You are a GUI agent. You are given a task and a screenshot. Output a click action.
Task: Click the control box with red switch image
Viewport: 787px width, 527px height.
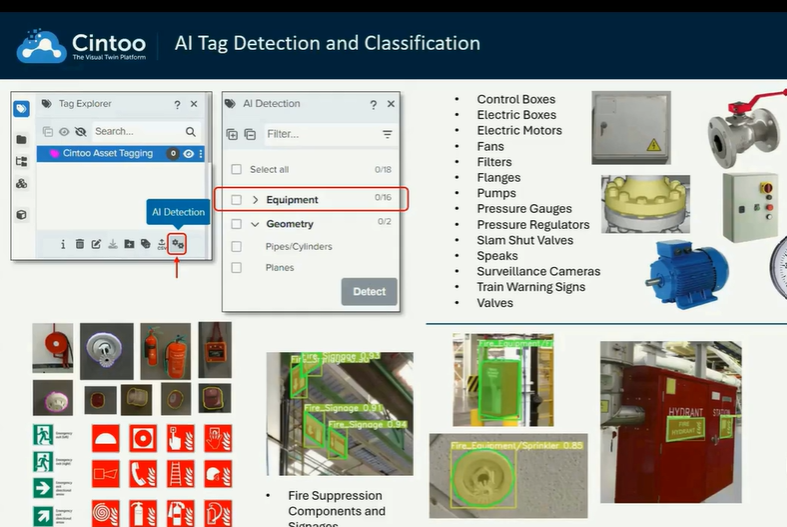point(750,207)
